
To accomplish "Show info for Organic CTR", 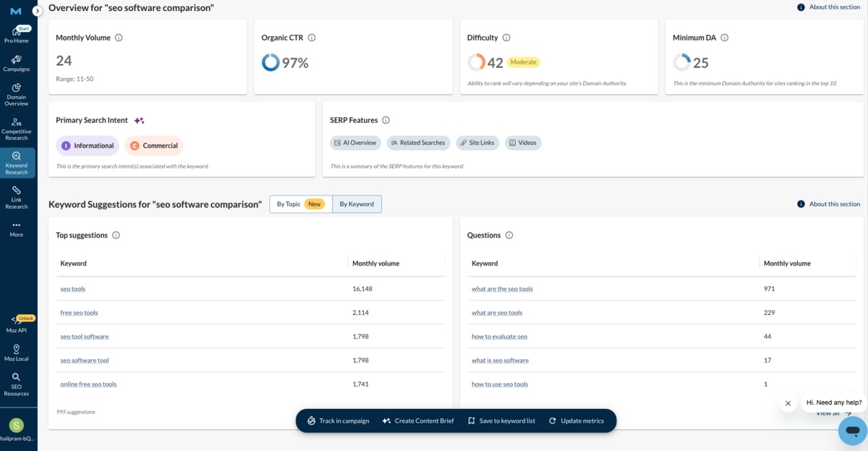I will [x=312, y=38].
